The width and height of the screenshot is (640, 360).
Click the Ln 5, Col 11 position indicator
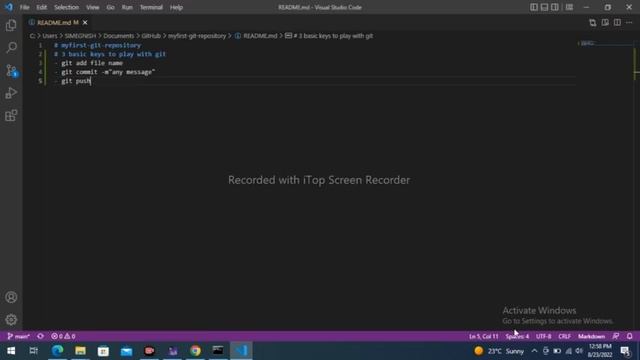[x=484, y=336]
